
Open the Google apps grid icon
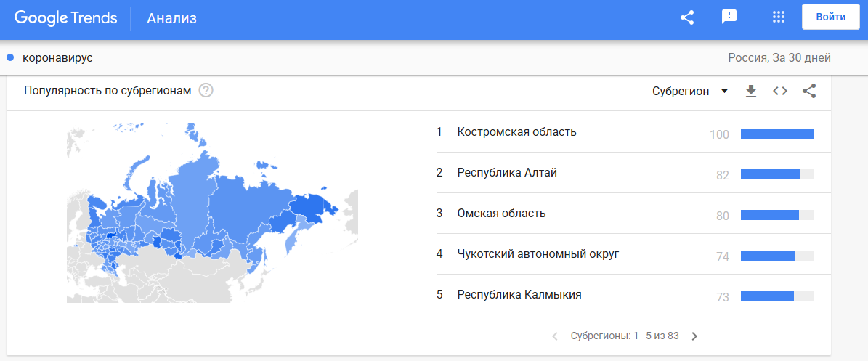point(779,17)
